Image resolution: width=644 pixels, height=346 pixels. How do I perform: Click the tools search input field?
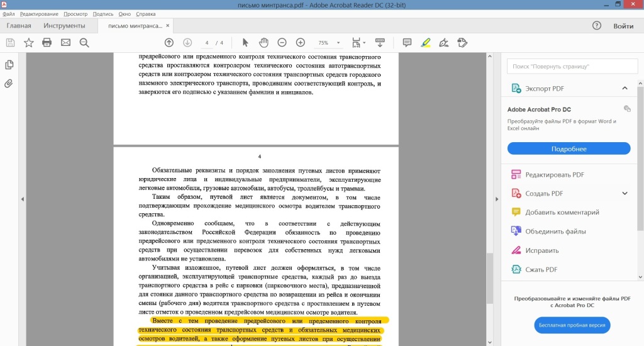pyautogui.click(x=569, y=66)
